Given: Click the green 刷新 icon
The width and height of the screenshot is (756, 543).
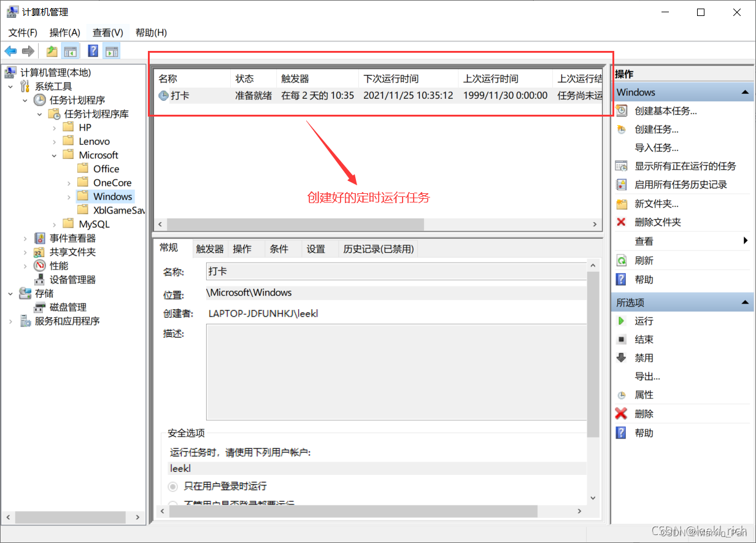Looking at the screenshot, I should coord(622,260).
